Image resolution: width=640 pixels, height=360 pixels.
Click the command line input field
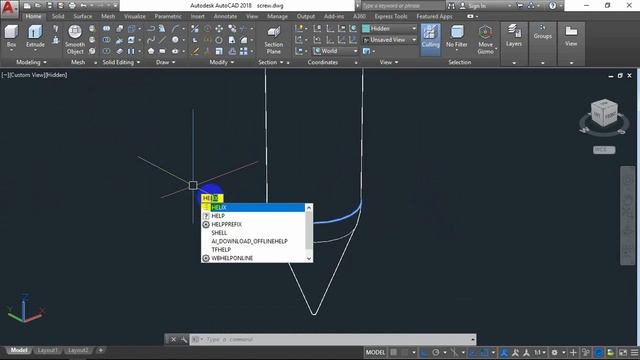coord(332,339)
